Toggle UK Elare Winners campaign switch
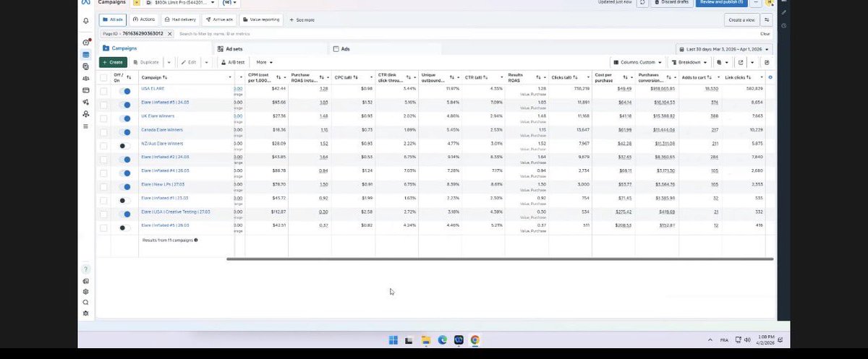 tap(124, 118)
